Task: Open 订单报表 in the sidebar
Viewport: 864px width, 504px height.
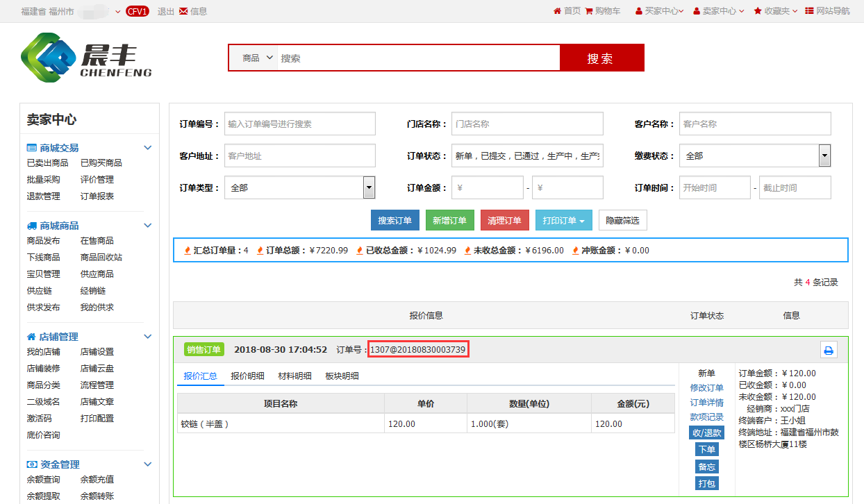Action: pyautogui.click(x=97, y=196)
